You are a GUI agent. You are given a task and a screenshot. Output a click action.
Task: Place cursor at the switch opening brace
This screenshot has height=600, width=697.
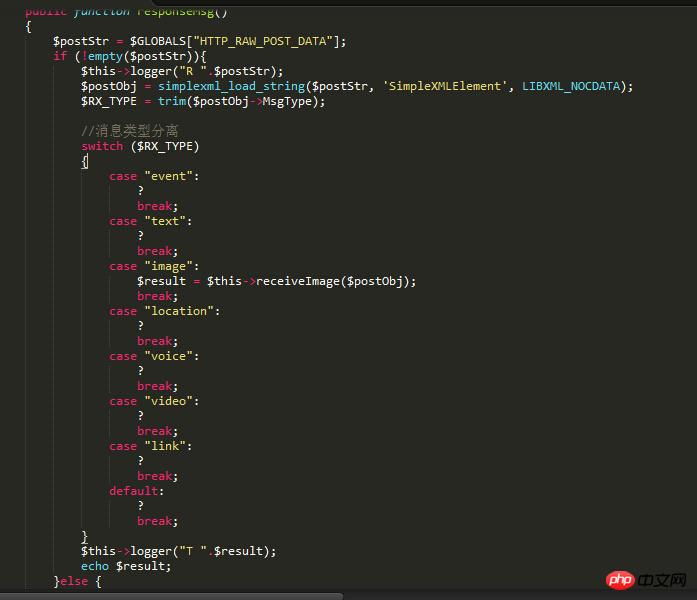pos(85,161)
